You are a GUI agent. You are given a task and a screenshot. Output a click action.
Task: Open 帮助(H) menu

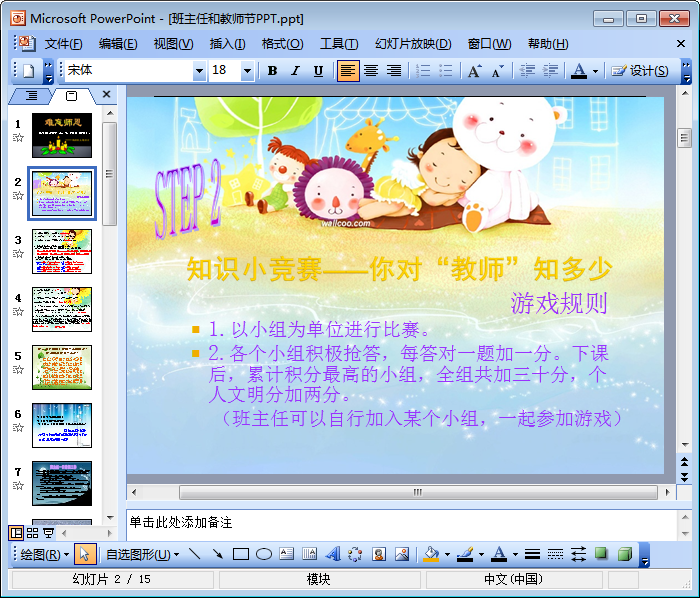548,44
